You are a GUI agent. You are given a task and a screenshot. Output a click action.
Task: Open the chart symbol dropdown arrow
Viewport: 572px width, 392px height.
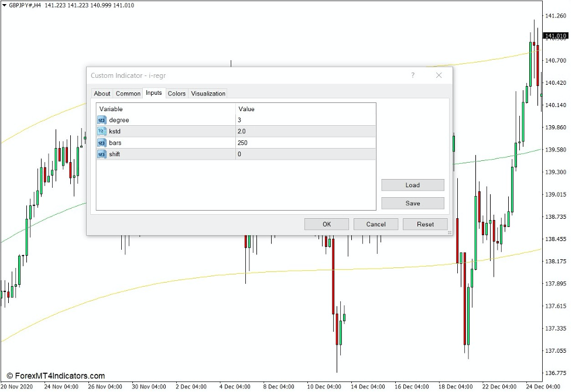pyautogui.click(x=5, y=5)
